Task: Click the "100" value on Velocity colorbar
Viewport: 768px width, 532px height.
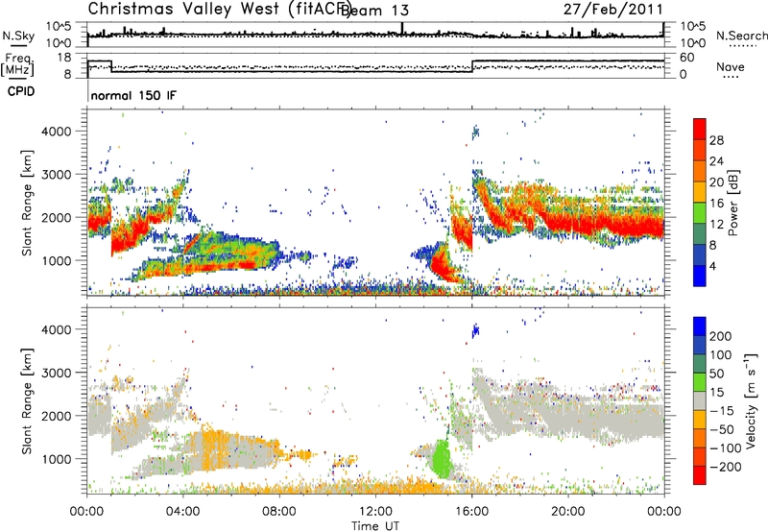Action: [721, 355]
